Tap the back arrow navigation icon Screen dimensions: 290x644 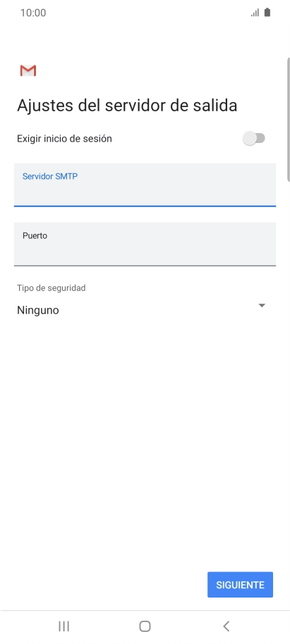(x=226, y=626)
